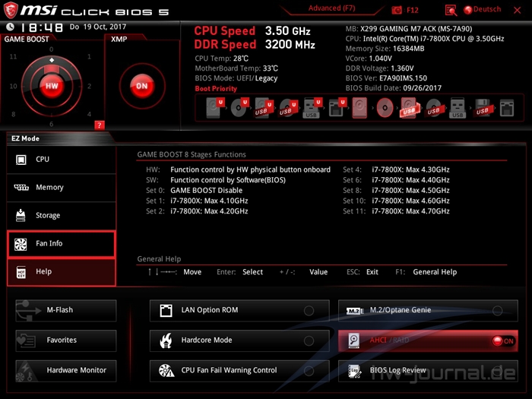532x399 pixels.
Task: Select the UEFI USB hard disk boot icon
Action: (x=264, y=107)
